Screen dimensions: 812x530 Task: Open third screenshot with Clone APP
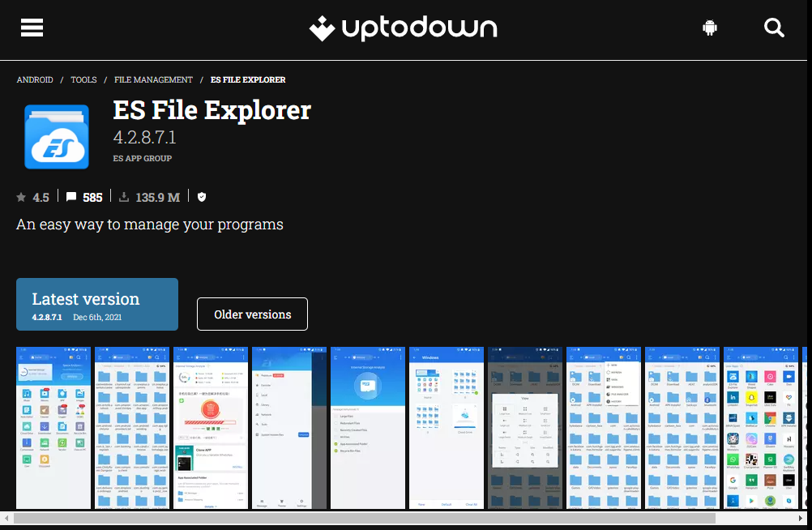211,428
